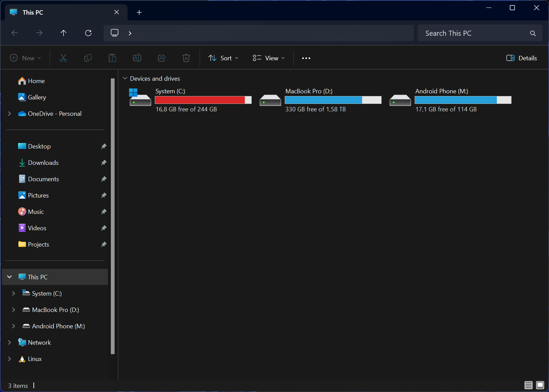Open MacBook Pro (D:) drive icon in main pane
Screen dimensions: 549x392
point(270,100)
